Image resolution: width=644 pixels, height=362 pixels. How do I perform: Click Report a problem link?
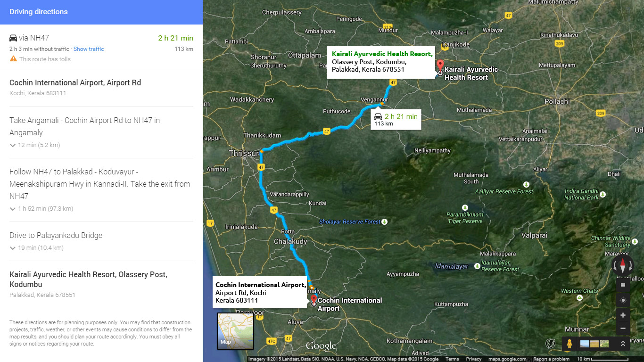coord(551,359)
